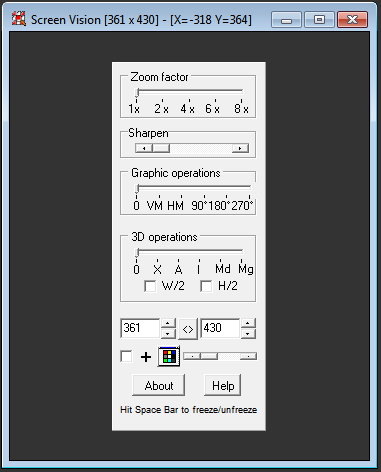Click the crosshair plus symbol
Screen dimensions: 381x472
146,357
